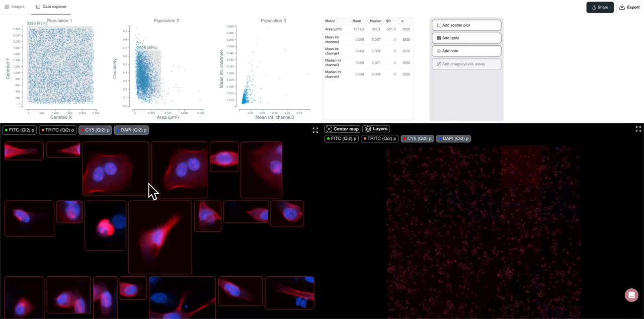644x319 pixels.
Task: Open the chat support bubble
Action: [x=631, y=295]
